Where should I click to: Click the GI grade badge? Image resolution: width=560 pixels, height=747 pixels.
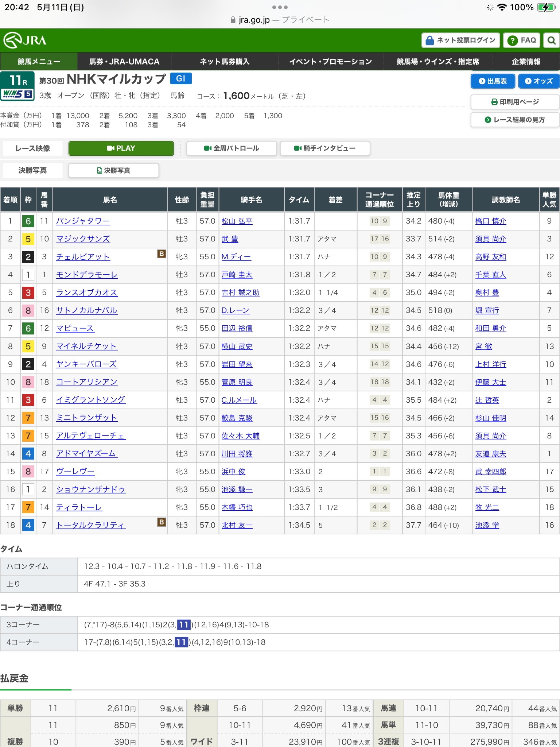181,78
